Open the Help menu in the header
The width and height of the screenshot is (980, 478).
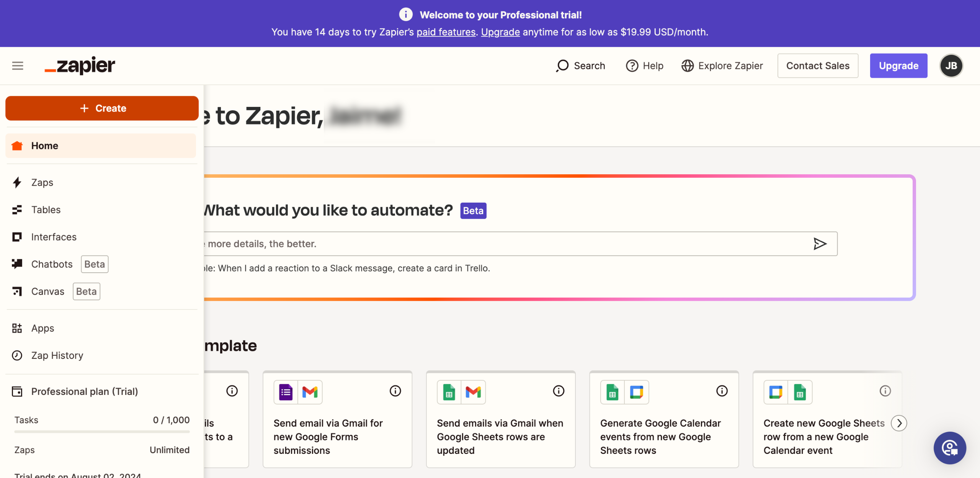click(x=645, y=66)
